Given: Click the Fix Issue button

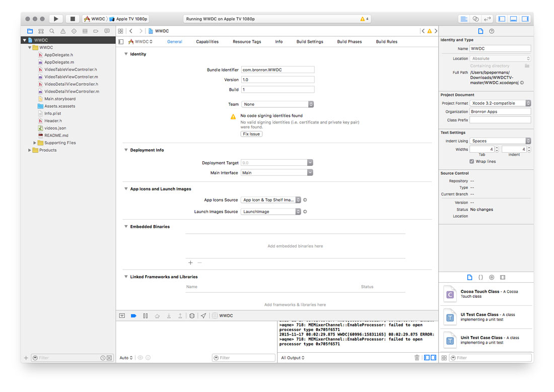Looking at the screenshot, I should 251,134.
